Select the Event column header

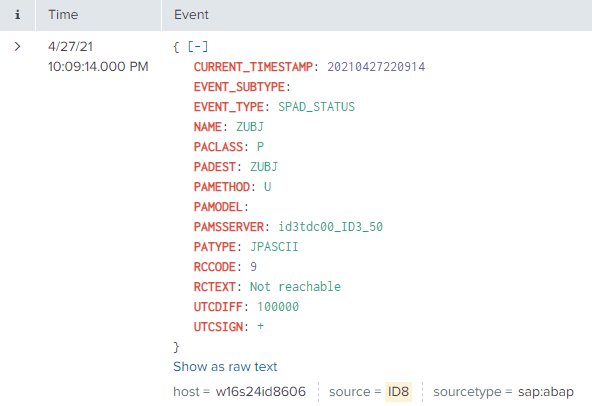pos(191,15)
